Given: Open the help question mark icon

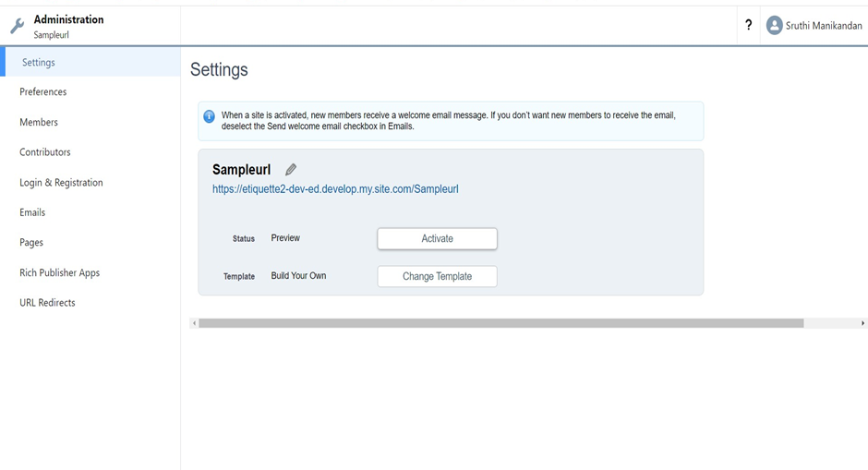Looking at the screenshot, I should pos(749,25).
